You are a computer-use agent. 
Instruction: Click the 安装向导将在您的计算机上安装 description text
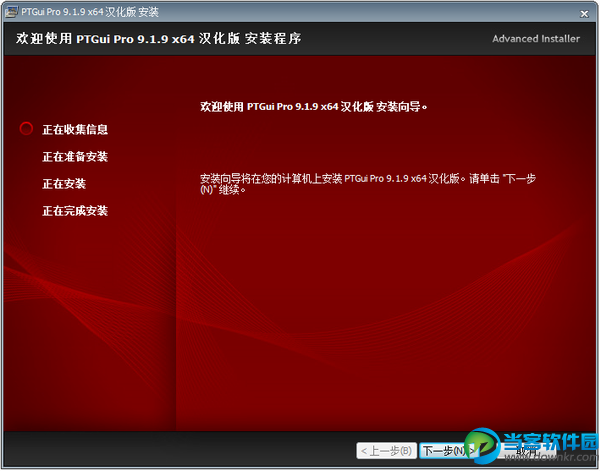tap(368, 184)
